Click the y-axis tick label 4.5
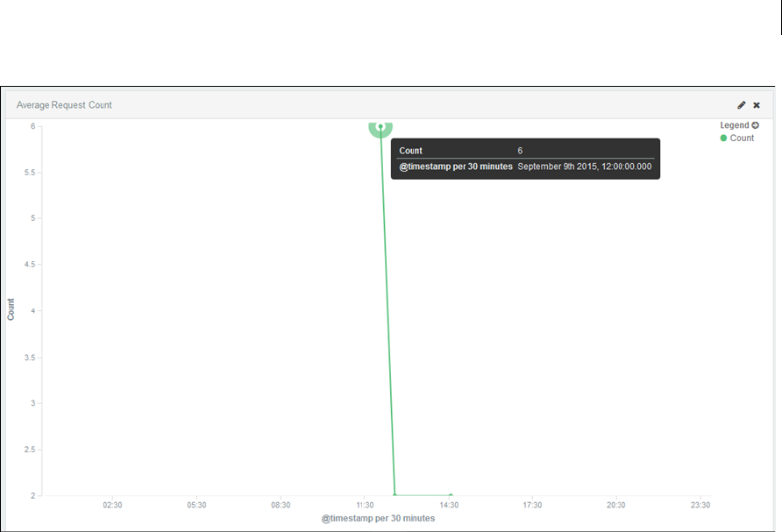 pos(30,265)
